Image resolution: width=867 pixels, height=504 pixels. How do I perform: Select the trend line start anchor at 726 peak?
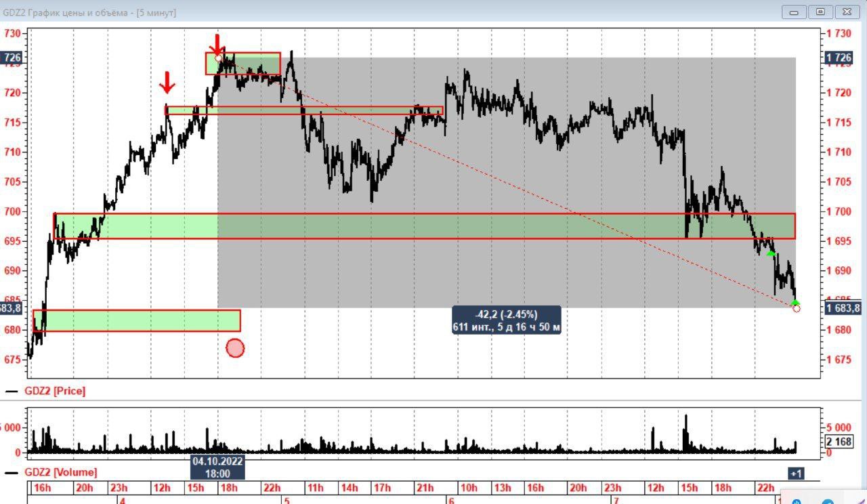point(218,58)
